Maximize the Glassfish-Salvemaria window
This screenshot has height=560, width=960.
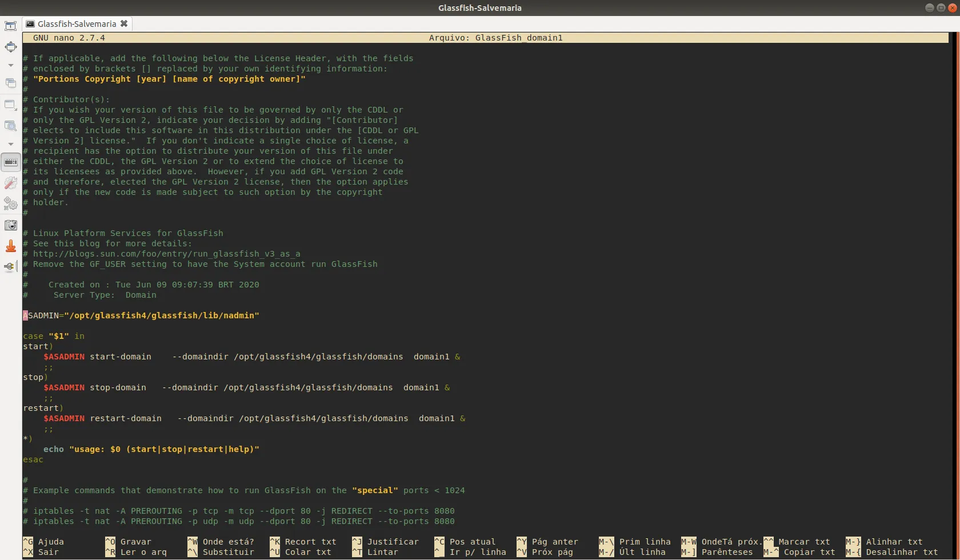(x=941, y=7)
